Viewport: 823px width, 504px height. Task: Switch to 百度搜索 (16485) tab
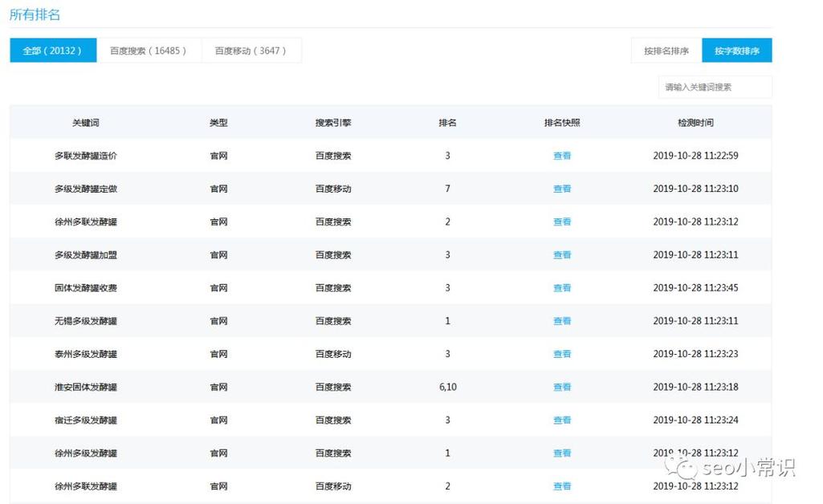(149, 51)
